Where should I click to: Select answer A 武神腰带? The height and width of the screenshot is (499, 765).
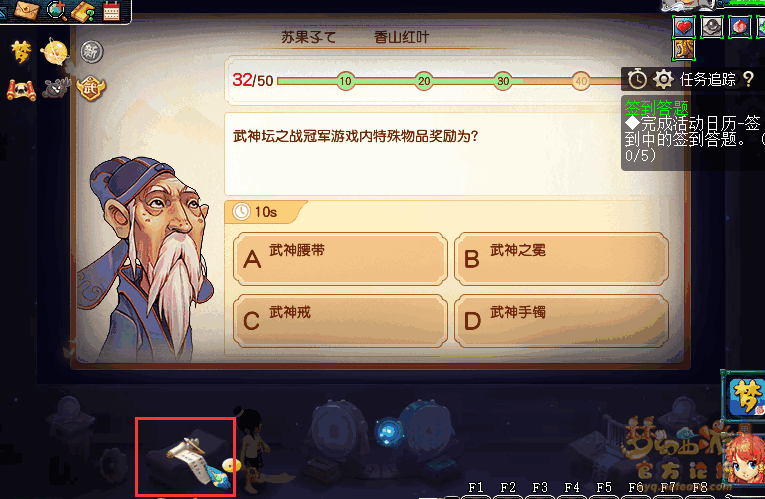click(340, 259)
